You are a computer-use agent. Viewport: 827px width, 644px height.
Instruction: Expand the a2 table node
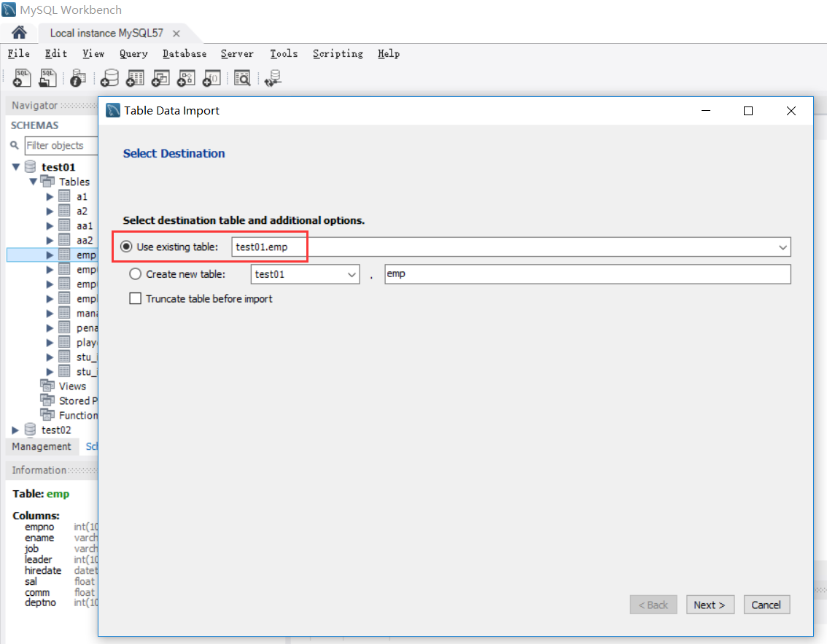(x=50, y=211)
